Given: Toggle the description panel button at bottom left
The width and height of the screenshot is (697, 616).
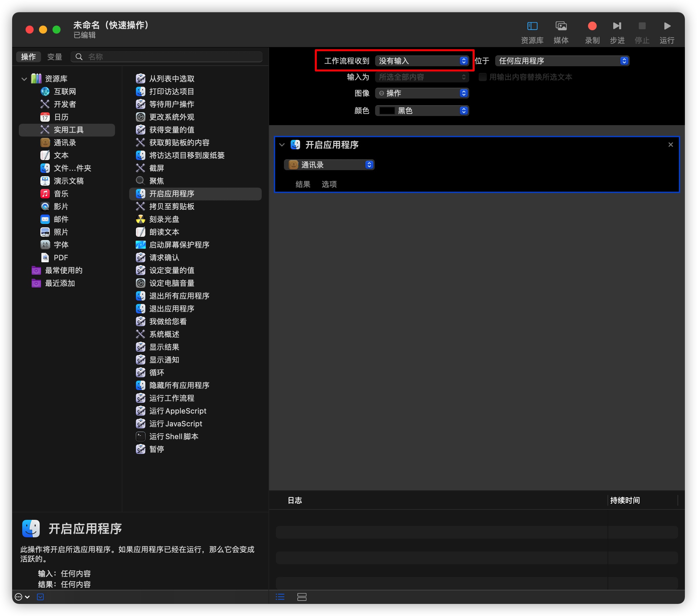Looking at the screenshot, I should coord(40,597).
